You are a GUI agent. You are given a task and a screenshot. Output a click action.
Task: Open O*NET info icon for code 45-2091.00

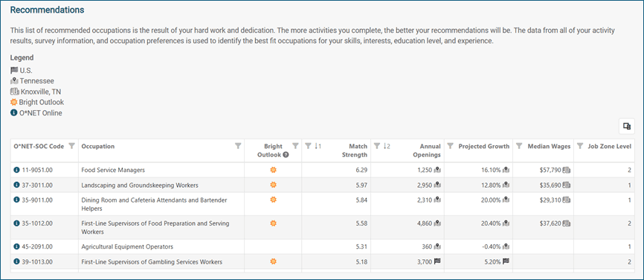point(16,246)
